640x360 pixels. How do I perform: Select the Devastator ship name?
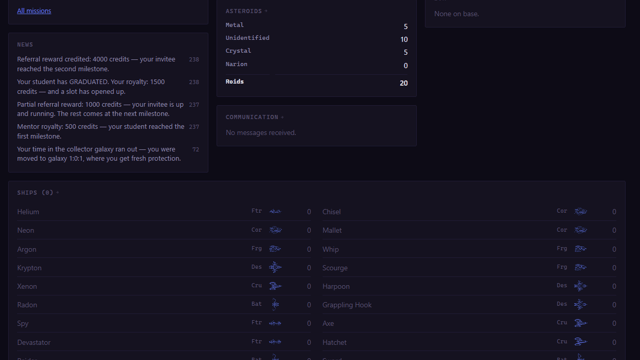[x=33, y=342]
